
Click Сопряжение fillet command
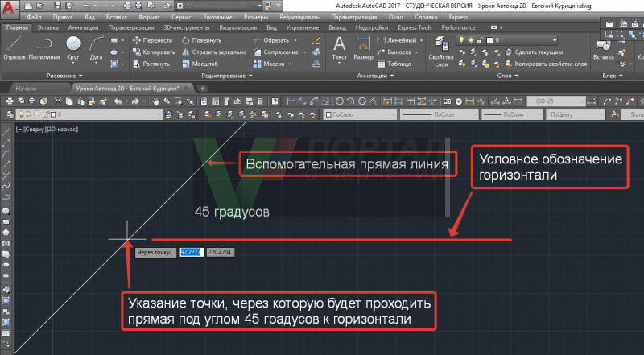(276, 52)
